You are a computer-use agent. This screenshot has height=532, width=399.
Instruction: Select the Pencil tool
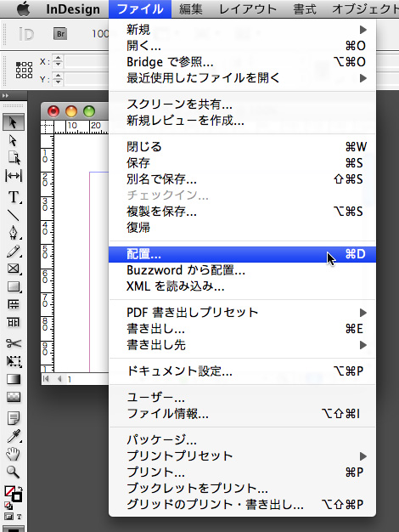(14, 252)
